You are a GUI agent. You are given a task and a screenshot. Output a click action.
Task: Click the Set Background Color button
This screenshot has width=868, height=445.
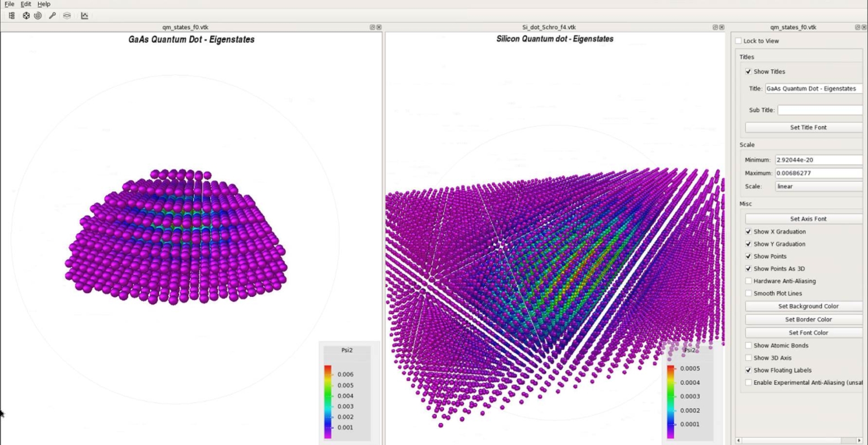pos(803,306)
